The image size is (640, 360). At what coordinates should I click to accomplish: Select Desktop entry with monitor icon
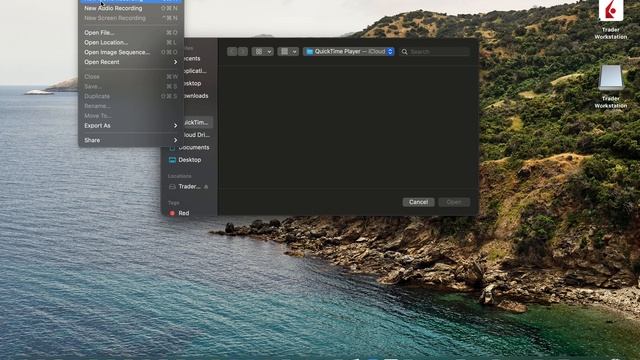click(x=189, y=160)
